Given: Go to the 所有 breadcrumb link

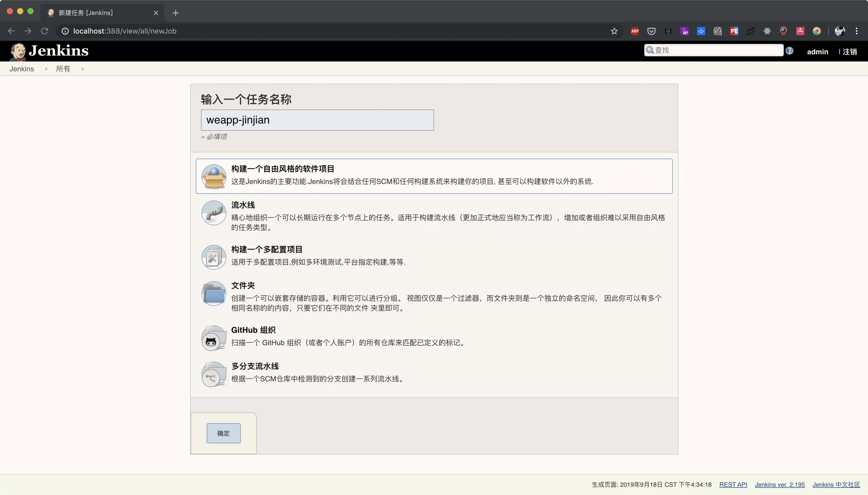Looking at the screenshot, I should pos(63,69).
